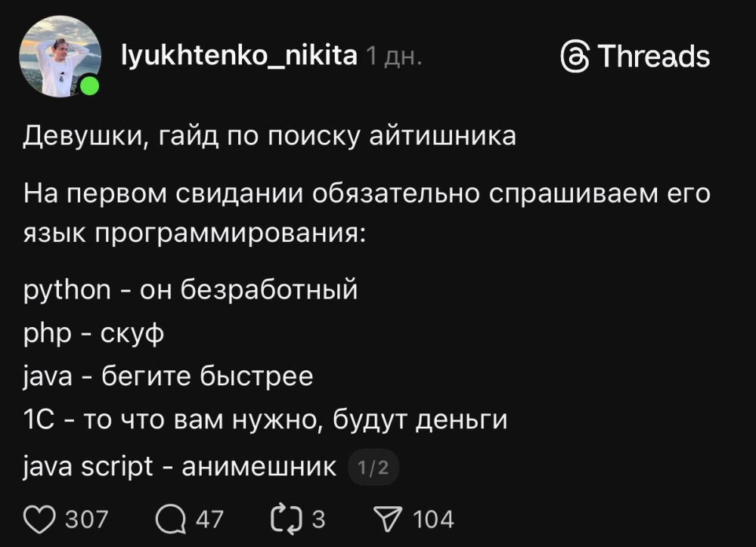Repost using the circular arrows icon
The height and width of the screenshot is (547, 756).
coord(286,519)
